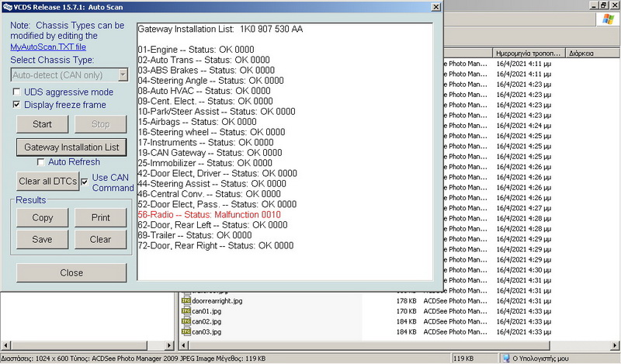Open the MyAutoScan.TXT file link
The width and height of the screenshot is (621, 364).
pyautogui.click(x=48, y=47)
